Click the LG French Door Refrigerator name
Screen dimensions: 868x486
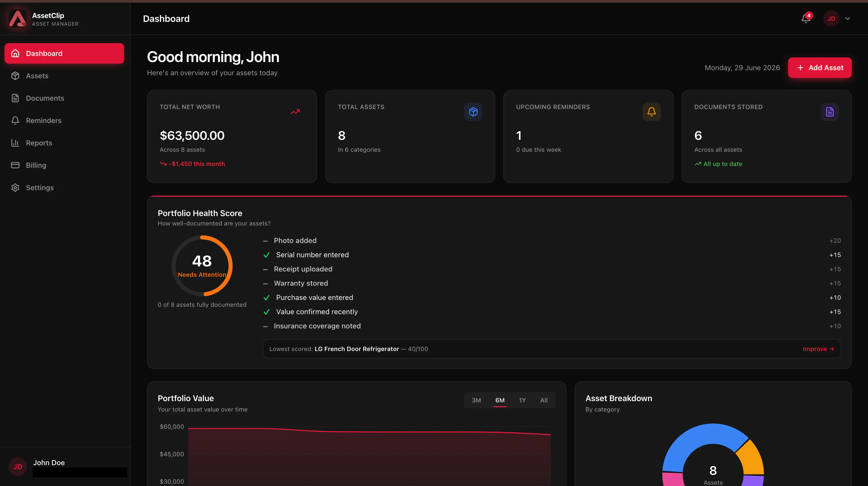[356, 349]
